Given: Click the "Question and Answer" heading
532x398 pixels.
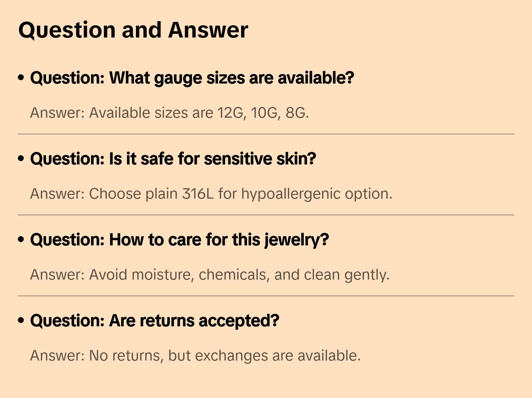Looking at the screenshot, I should click(x=133, y=30).
